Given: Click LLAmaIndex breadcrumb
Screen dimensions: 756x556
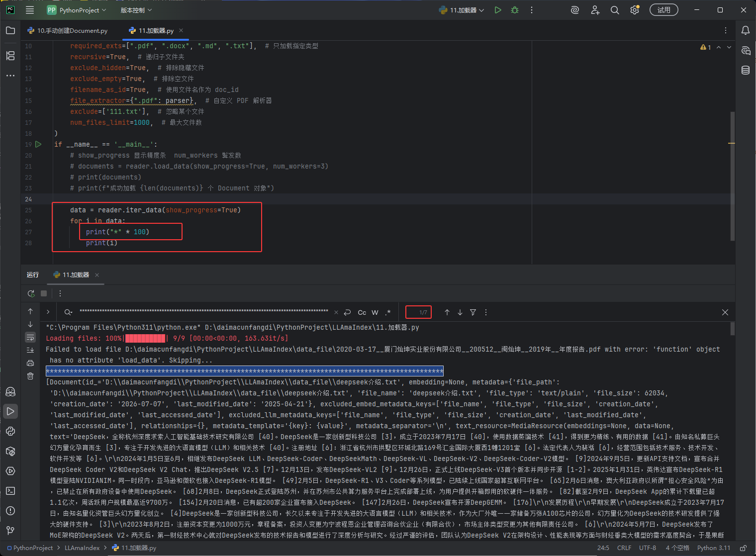Looking at the screenshot, I should click(x=82, y=548).
